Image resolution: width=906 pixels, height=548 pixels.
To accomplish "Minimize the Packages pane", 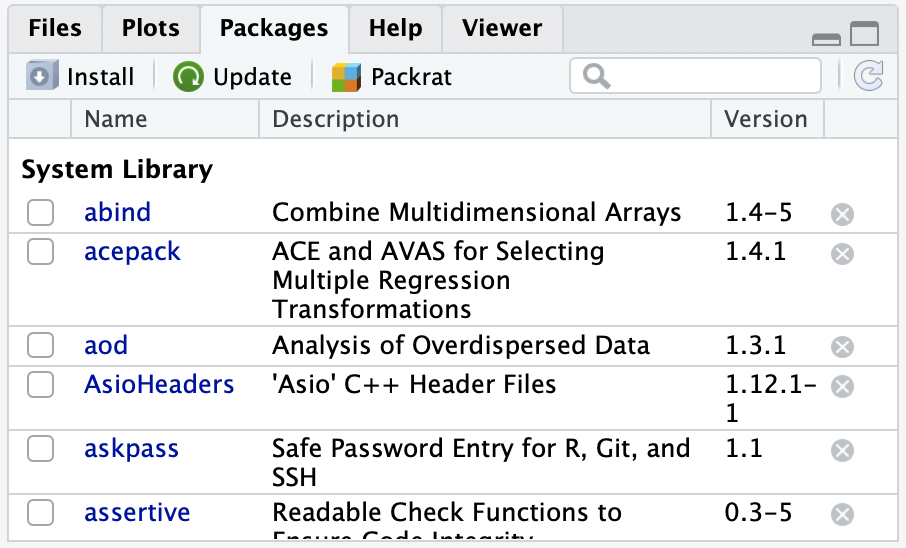I will tap(826, 38).
